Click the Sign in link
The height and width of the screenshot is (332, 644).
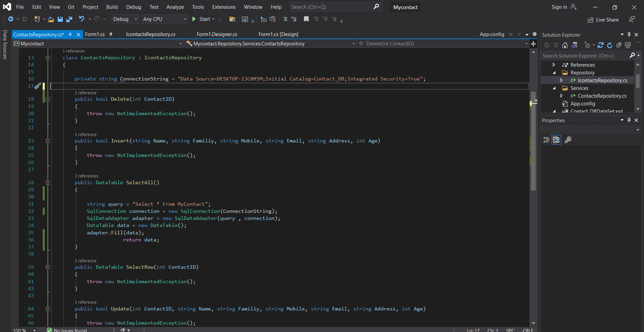pos(559,7)
